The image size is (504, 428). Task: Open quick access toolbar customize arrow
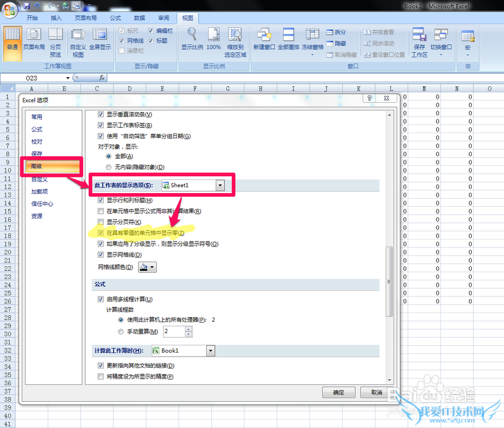pos(89,6)
